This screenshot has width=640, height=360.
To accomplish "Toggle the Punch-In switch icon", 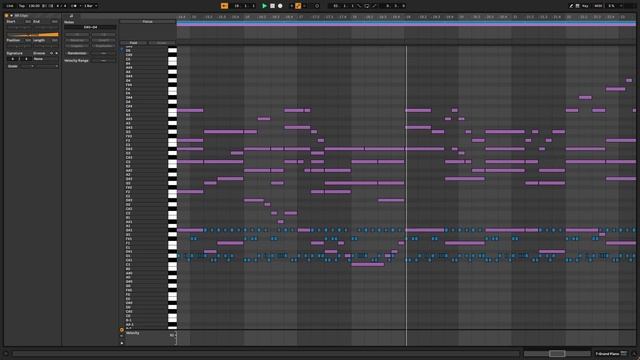I will [359, 6].
